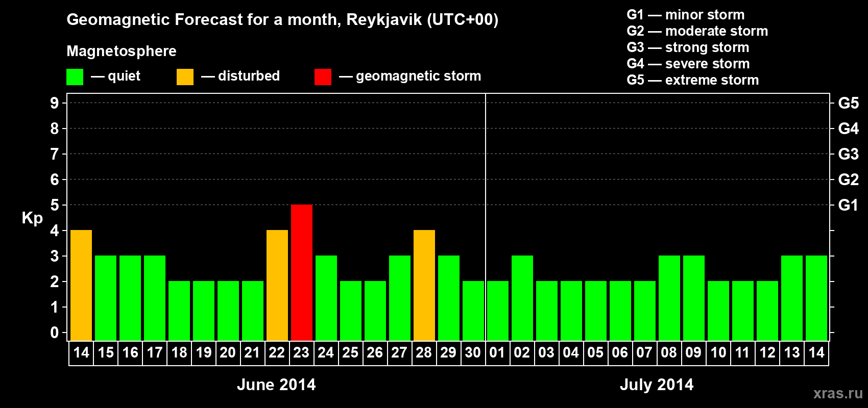
Task: Select the orange bar for June 14
Action: pos(81,286)
